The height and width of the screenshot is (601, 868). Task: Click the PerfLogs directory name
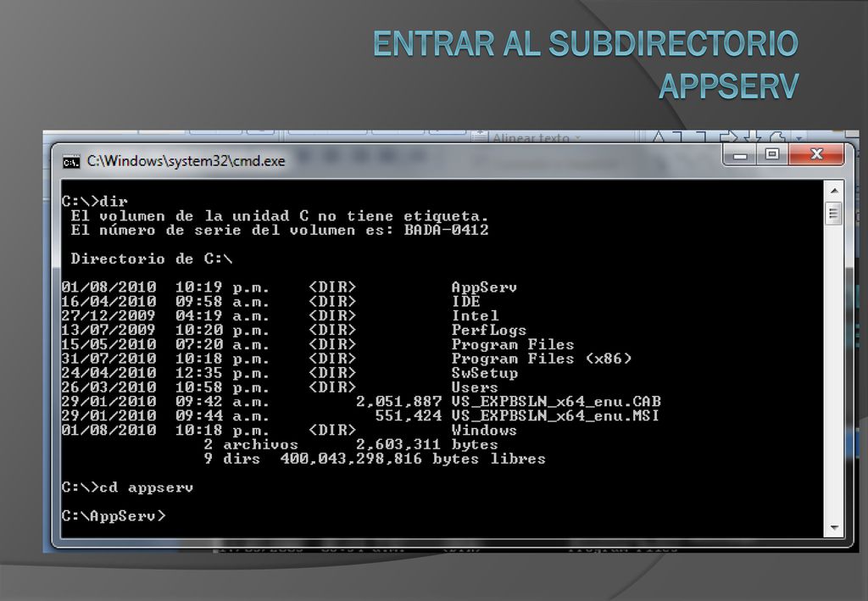(489, 331)
